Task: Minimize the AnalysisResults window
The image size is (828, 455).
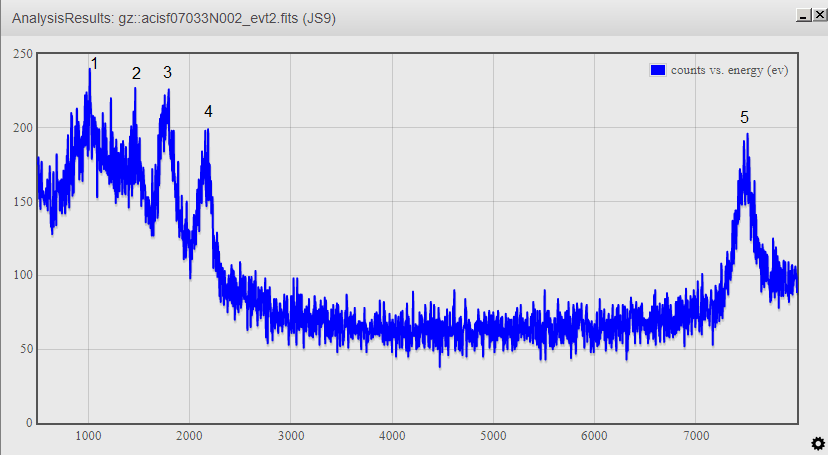Action: 802,16
